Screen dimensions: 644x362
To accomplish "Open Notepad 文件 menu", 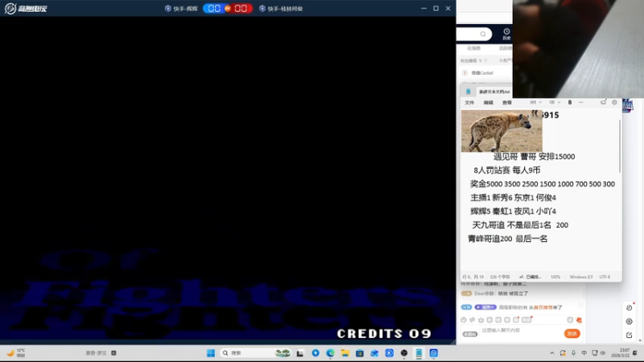I will 469,103.
